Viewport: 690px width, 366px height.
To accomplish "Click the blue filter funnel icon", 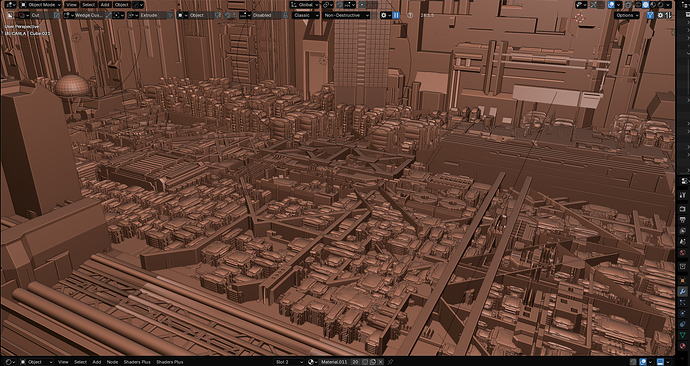I will [x=650, y=15].
